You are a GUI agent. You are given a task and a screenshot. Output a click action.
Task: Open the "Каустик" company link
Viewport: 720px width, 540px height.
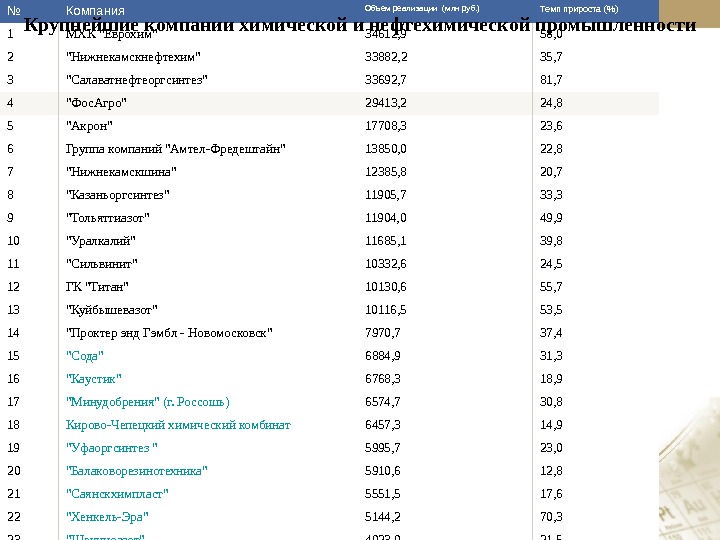[94, 379]
